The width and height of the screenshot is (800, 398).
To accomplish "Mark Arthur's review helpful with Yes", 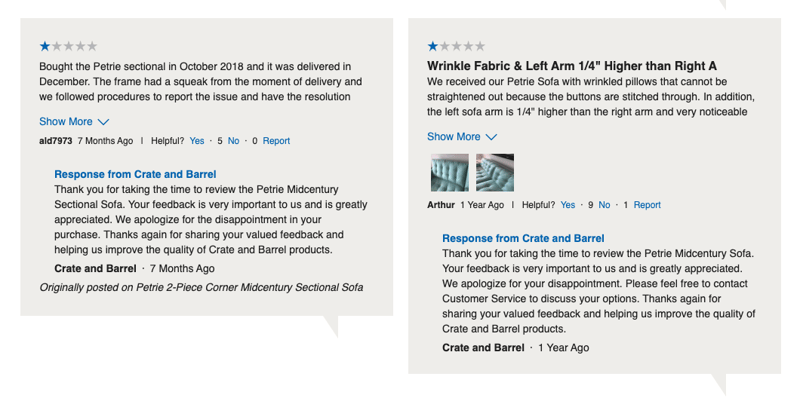I will pos(568,205).
